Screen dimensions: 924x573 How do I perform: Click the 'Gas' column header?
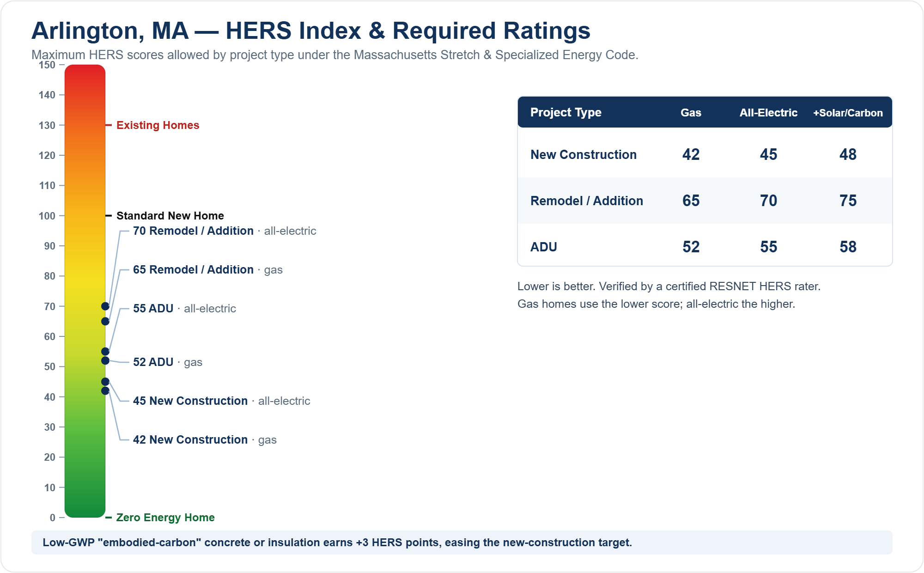click(691, 113)
